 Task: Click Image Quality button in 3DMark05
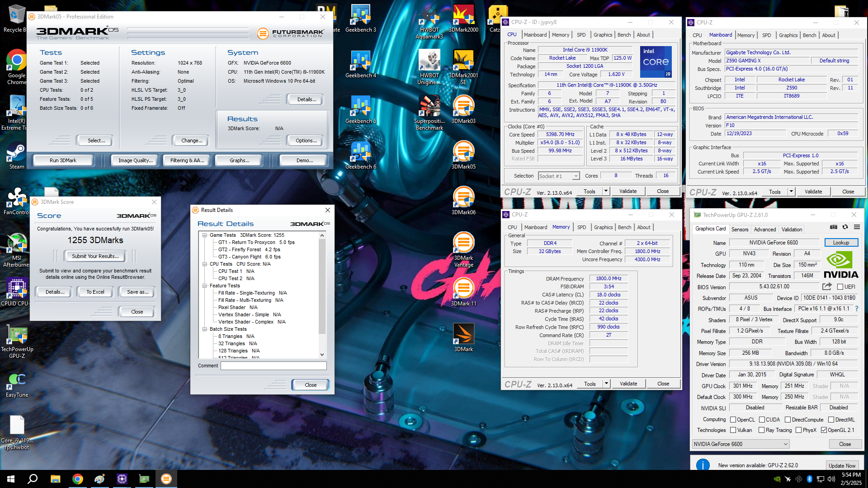pos(135,160)
